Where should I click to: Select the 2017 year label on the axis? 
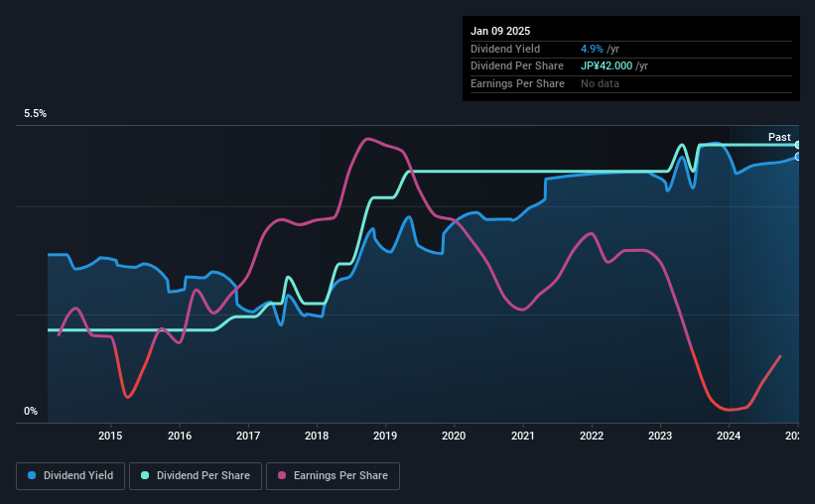248,436
